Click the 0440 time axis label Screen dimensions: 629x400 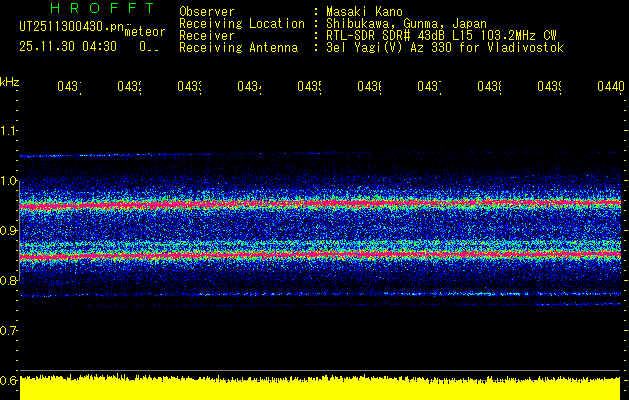pos(610,88)
